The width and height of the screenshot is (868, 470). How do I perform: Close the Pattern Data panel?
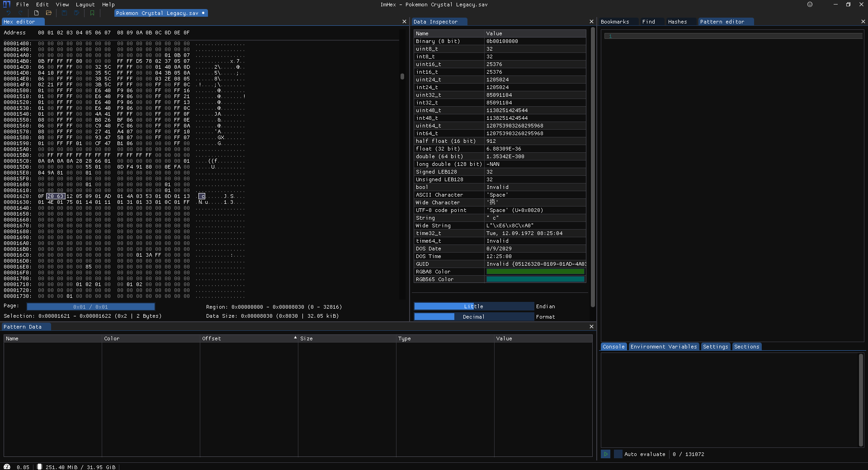pyautogui.click(x=591, y=327)
